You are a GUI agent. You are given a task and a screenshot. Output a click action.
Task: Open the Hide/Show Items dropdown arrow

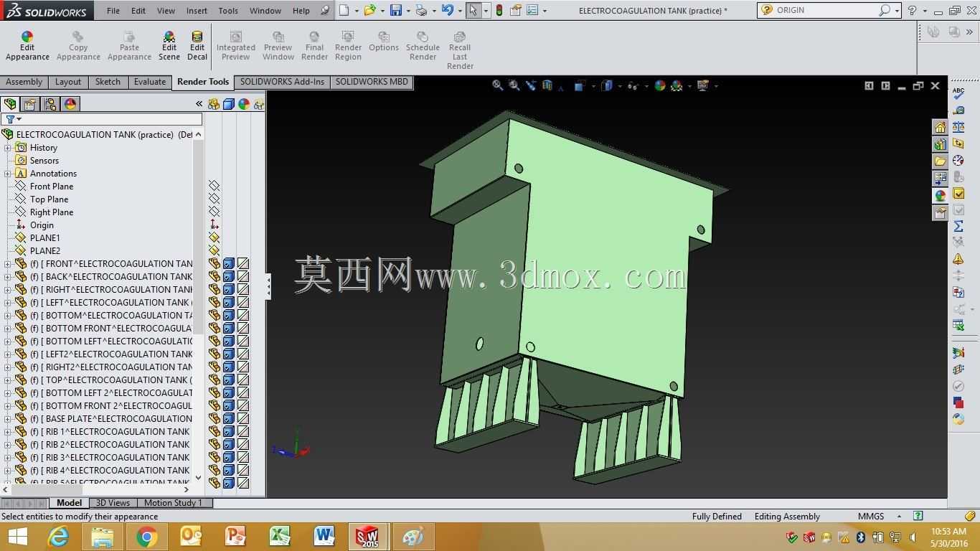[x=646, y=86]
